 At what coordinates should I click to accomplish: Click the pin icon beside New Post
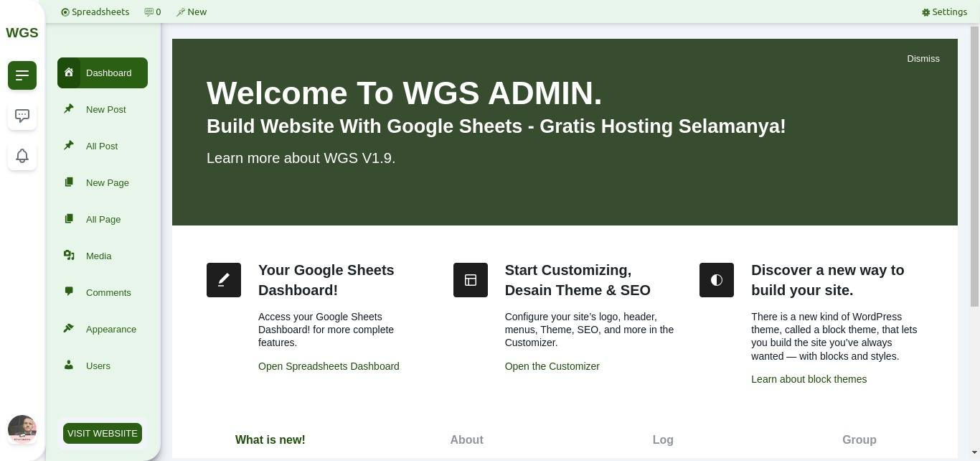(69, 109)
